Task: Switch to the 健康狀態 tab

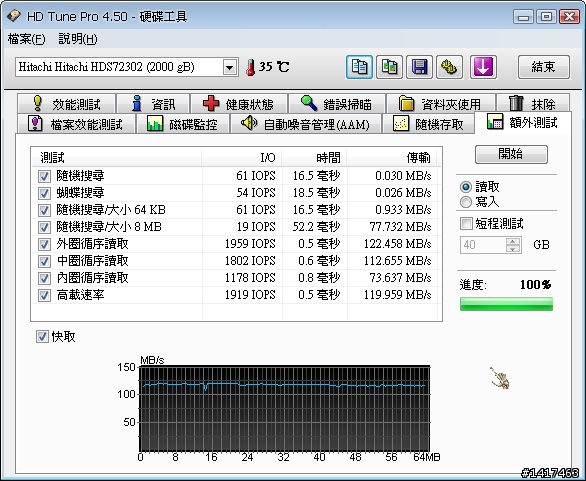Action: coord(238,104)
